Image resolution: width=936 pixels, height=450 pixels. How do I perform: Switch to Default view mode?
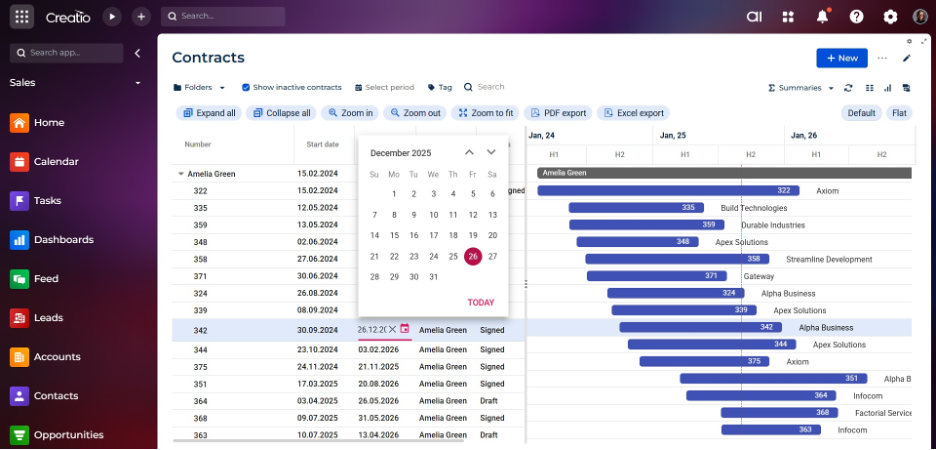pyautogui.click(x=861, y=113)
